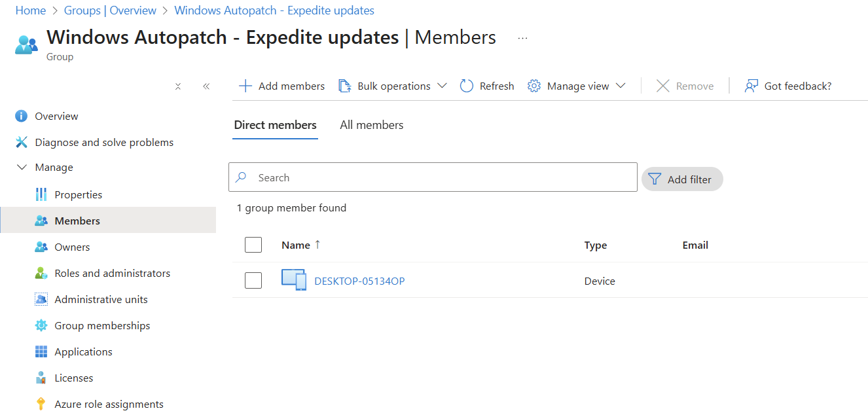The image size is (868, 413).
Task: Click the Got feedback person icon
Action: (751, 86)
